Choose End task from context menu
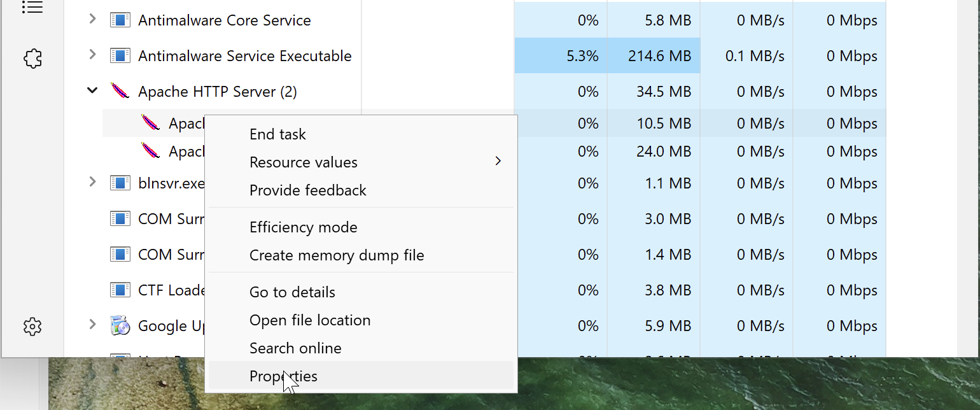This screenshot has width=980, height=410. (277, 134)
